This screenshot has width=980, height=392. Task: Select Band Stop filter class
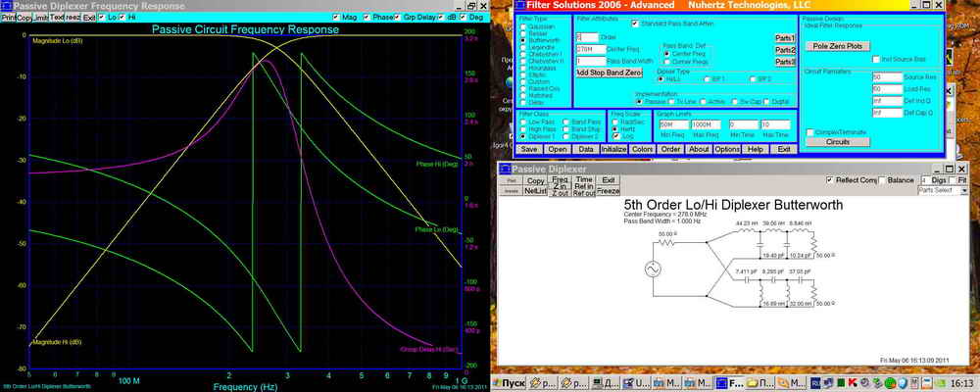point(565,128)
